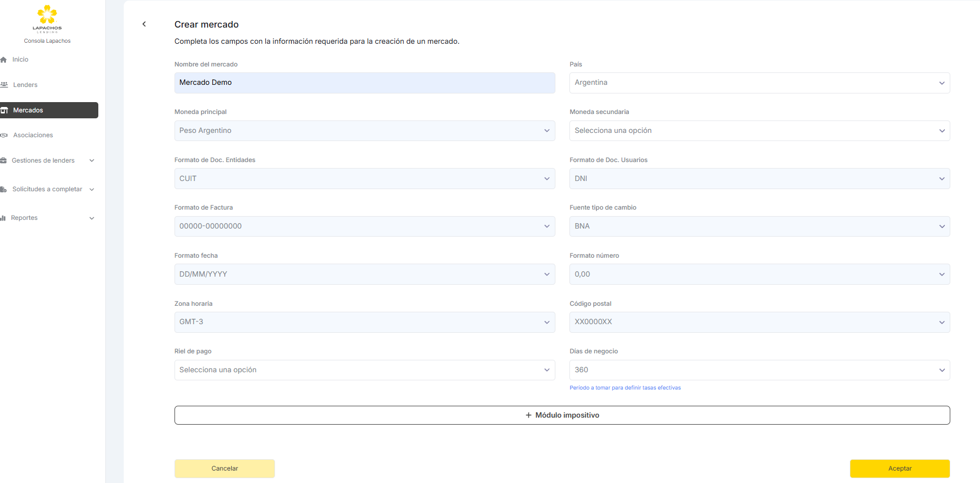Open the País dropdown
The height and width of the screenshot is (483, 980).
(x=759, y=83)
